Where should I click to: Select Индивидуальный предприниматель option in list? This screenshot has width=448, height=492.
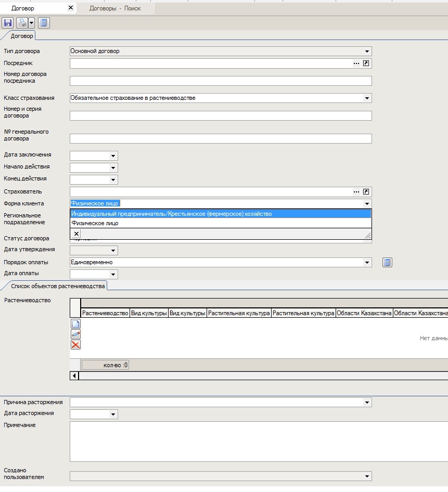click(172, 214)
